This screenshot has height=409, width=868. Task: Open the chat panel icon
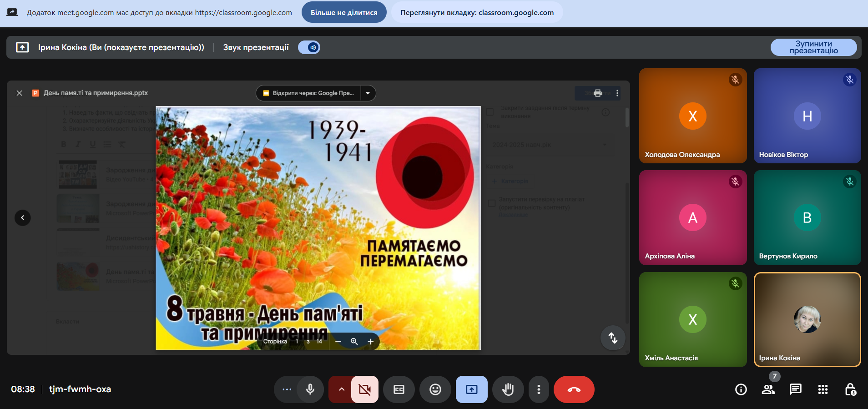[795, 389]
